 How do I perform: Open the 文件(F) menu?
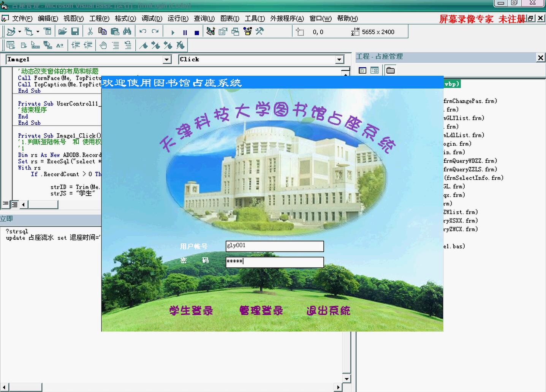22,18
